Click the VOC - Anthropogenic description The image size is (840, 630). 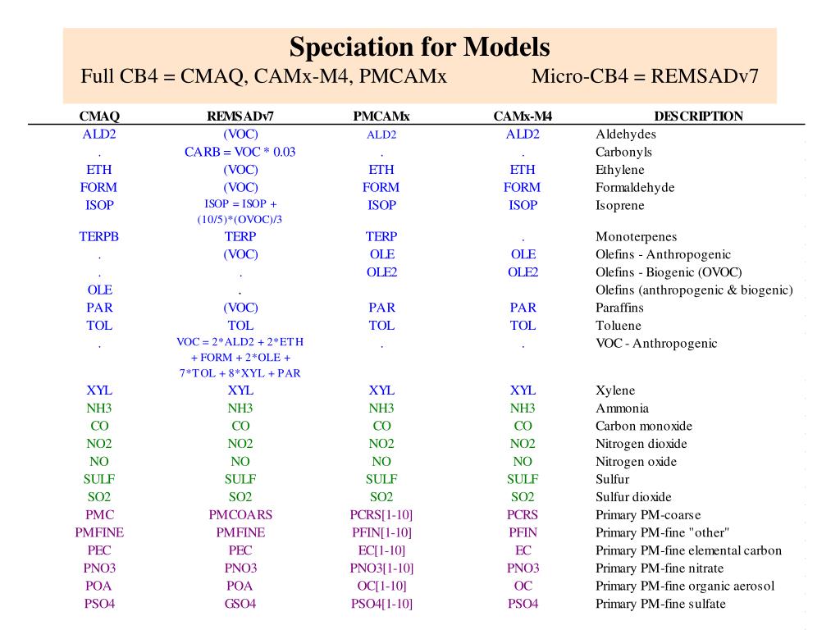(656, 344)
